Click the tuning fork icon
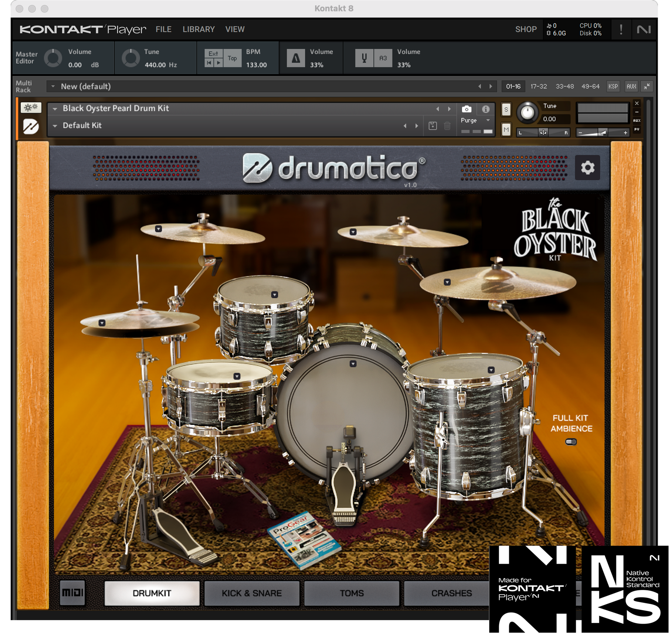Screen dimensions: 672x638 [x=364, y=58]
